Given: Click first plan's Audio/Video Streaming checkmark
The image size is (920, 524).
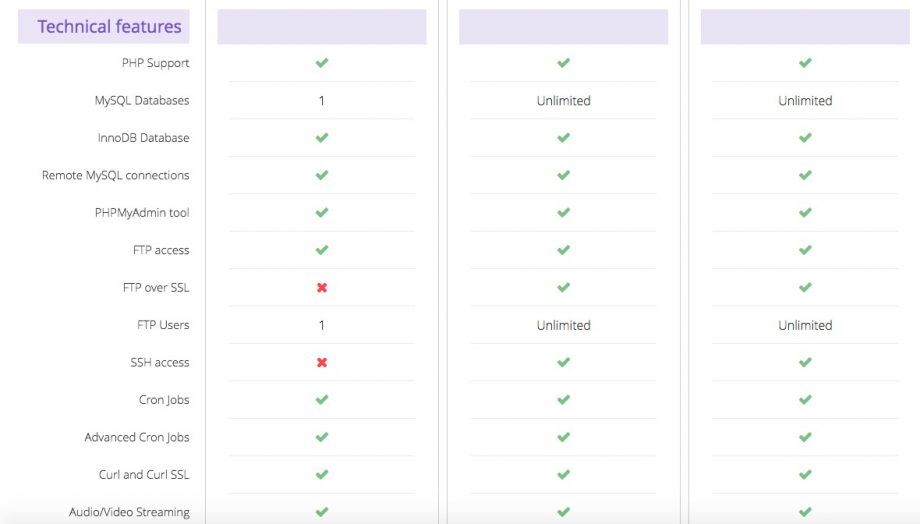Looking at the screenshot, I should tap(322, 512).
